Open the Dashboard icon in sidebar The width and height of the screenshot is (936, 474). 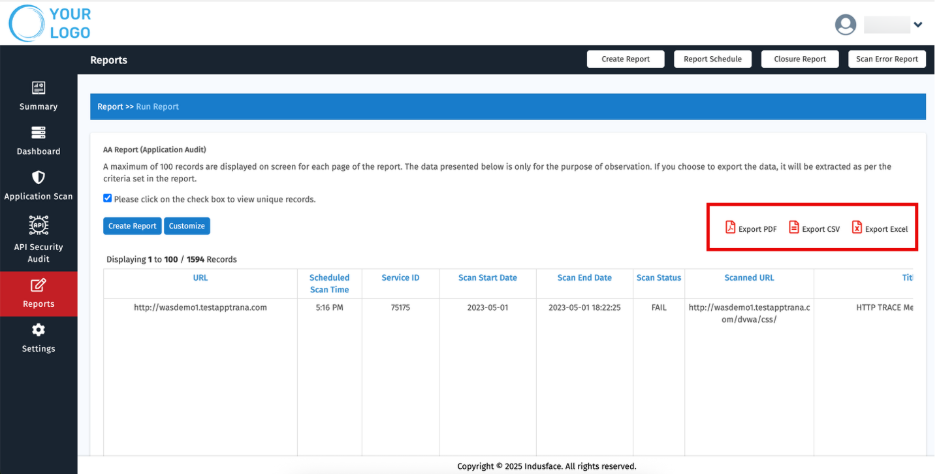[x=38, y=133]
